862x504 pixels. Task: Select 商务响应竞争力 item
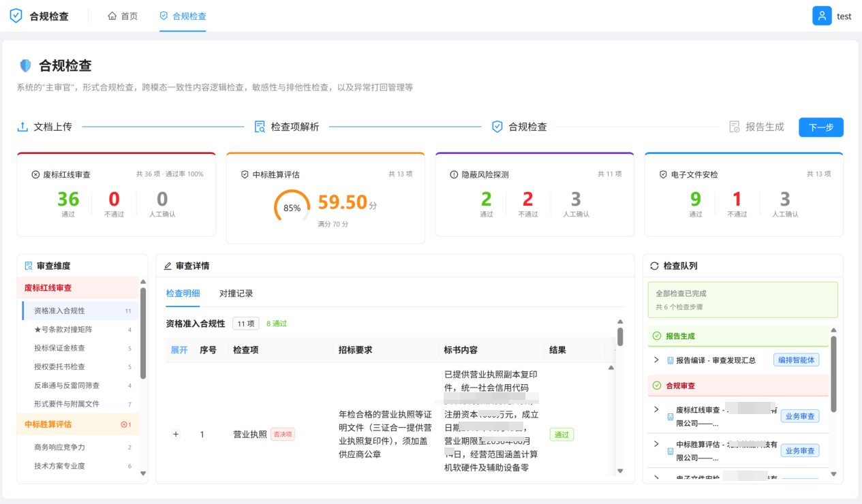point(80,447)
